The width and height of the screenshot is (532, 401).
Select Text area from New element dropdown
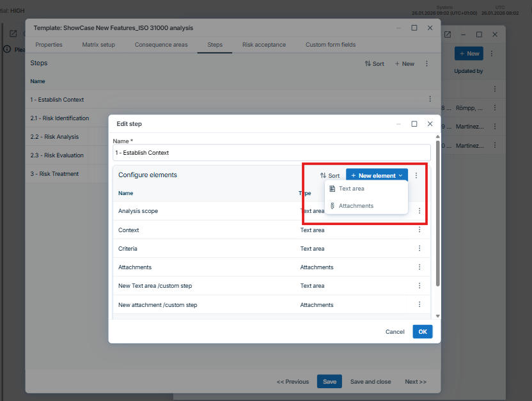(x=351, y=189)
